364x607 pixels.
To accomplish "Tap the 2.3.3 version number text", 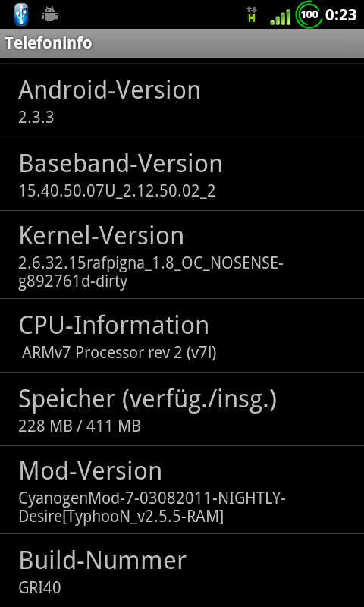I will [36, 118].
